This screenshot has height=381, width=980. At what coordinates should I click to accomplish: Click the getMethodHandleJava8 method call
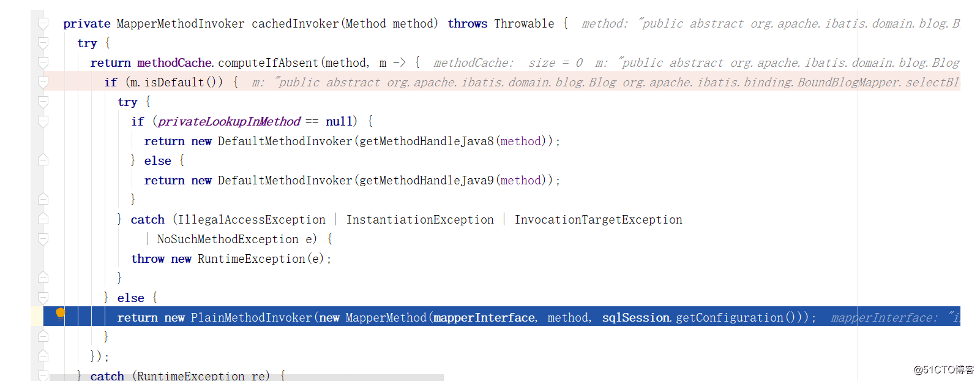coord(426,141)
